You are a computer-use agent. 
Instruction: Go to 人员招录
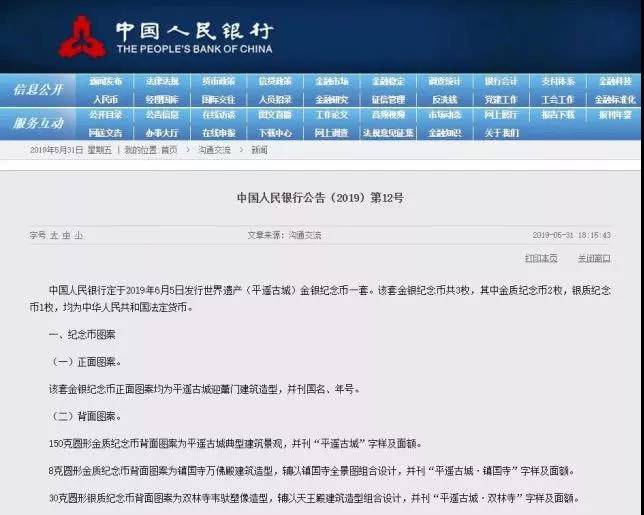tap(275, 99)
